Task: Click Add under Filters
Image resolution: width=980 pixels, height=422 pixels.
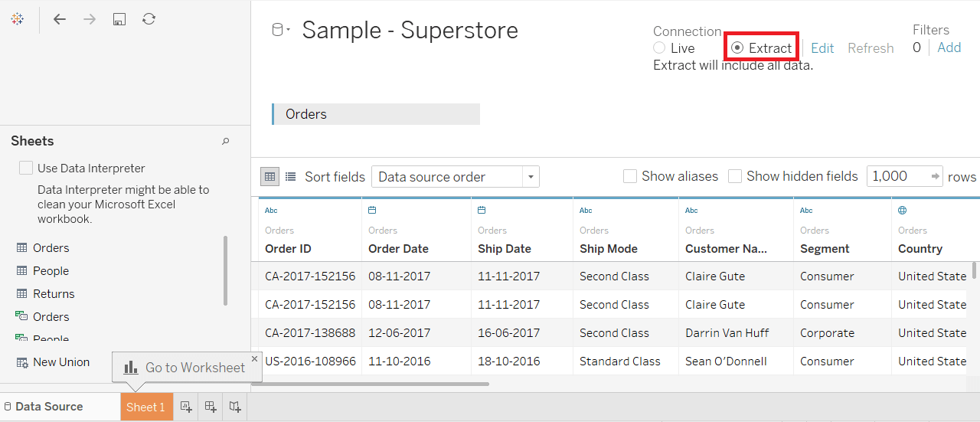Action: (x=949, y=47)
